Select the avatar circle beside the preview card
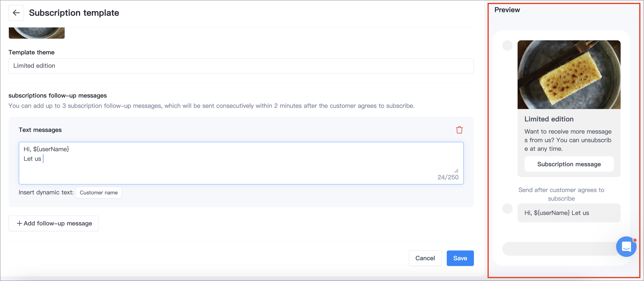The height and width of the screenshot is (281, 644). pyautogui.click(x=508, y=46)
